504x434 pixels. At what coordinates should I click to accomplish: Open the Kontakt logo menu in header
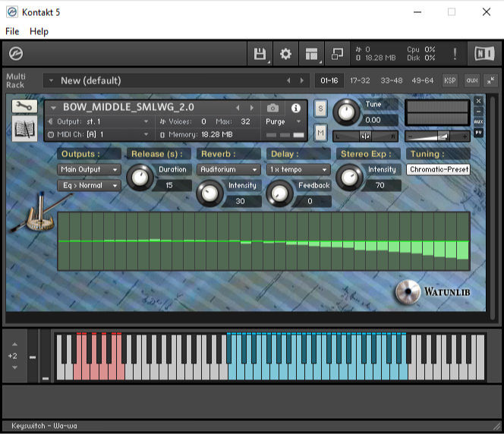16,53
